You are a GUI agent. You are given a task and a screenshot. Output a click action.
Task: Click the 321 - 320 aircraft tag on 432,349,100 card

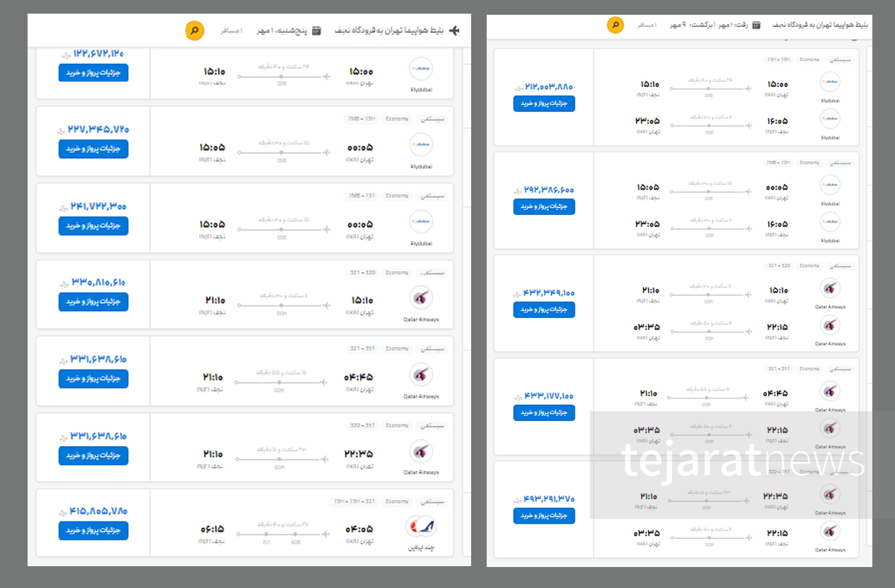(x=779, y=265)
